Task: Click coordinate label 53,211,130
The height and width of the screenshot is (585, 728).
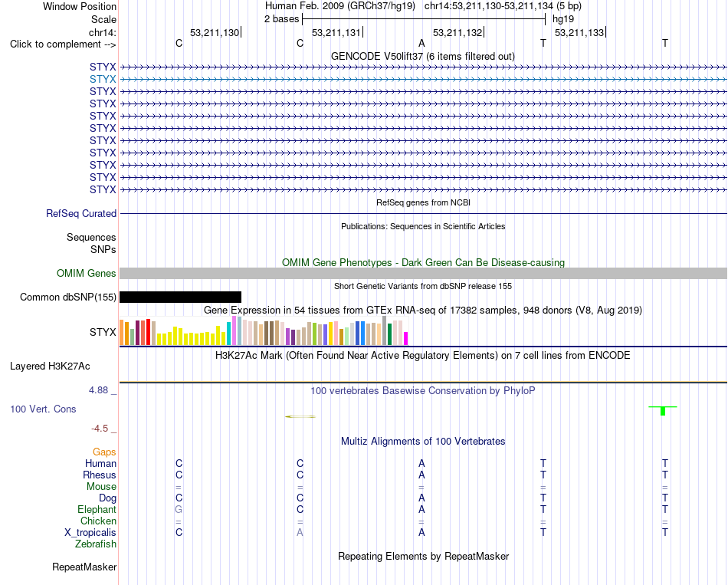Action: click(215, 32)
